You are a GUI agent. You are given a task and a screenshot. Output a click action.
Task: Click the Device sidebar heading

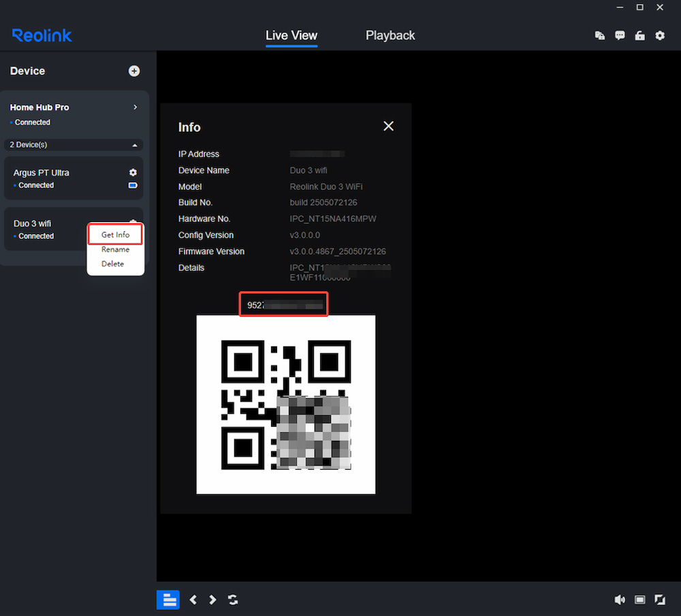point(27,71)
